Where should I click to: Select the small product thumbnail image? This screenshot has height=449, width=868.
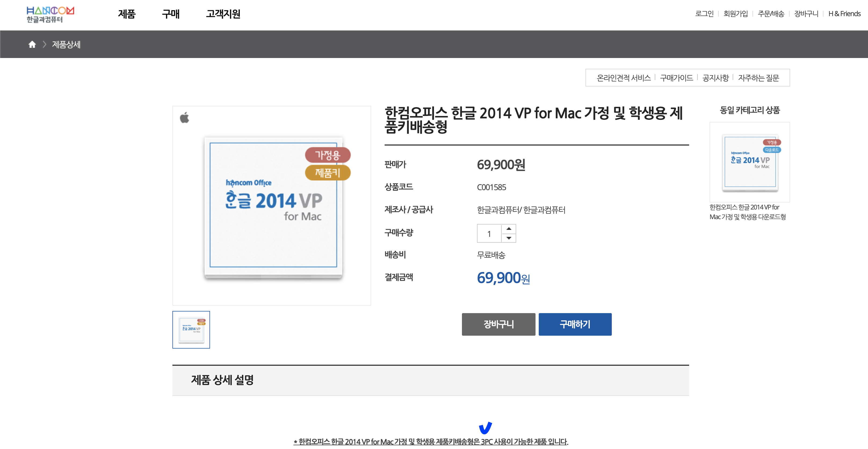(191, 329)
